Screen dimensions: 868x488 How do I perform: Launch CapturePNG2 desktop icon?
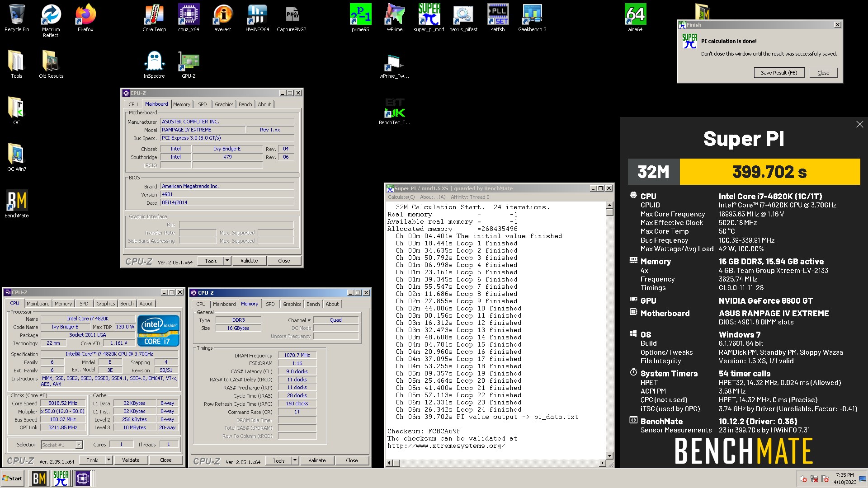pyautogui.click(x=292, y=18)
